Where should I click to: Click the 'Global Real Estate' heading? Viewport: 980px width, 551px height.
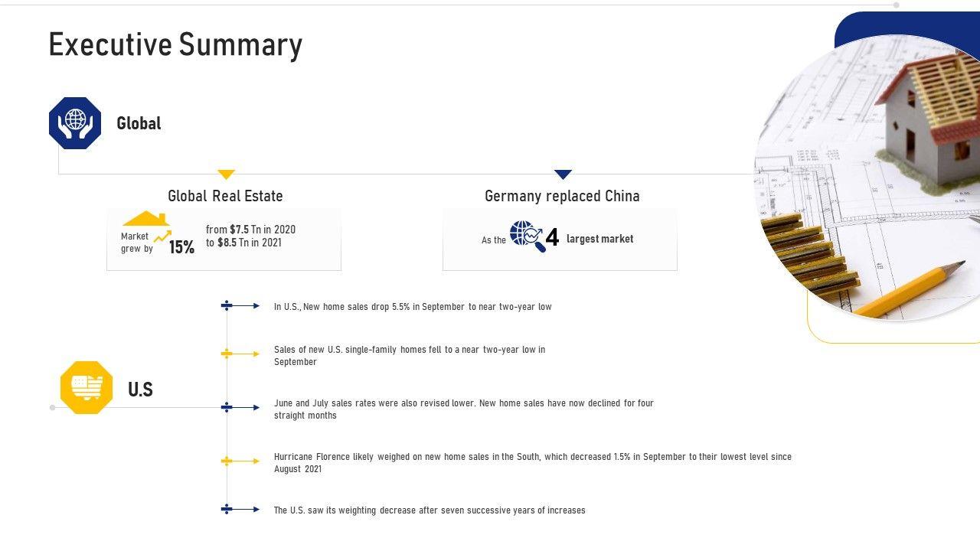tap(225, 196)
